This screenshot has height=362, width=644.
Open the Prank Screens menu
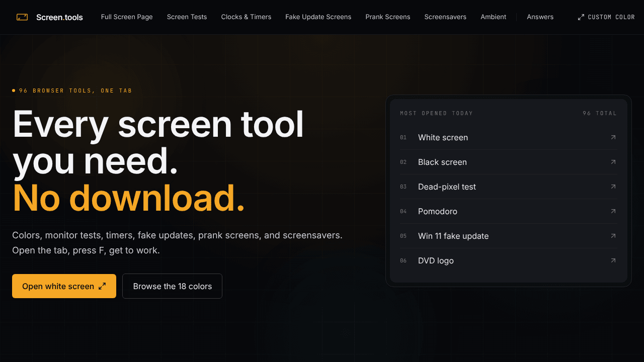click(x=388, y=17)
